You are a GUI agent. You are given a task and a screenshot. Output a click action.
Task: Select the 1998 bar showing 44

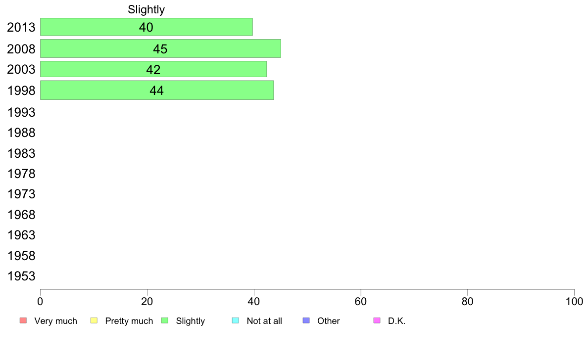click(157, 90)
